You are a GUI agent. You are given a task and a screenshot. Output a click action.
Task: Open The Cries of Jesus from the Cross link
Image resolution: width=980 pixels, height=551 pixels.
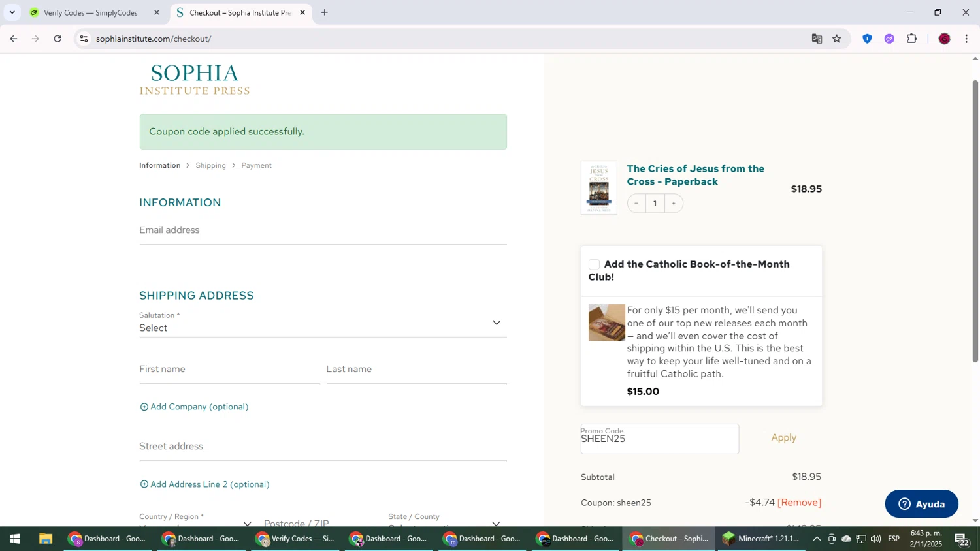[x=695, y=175]
